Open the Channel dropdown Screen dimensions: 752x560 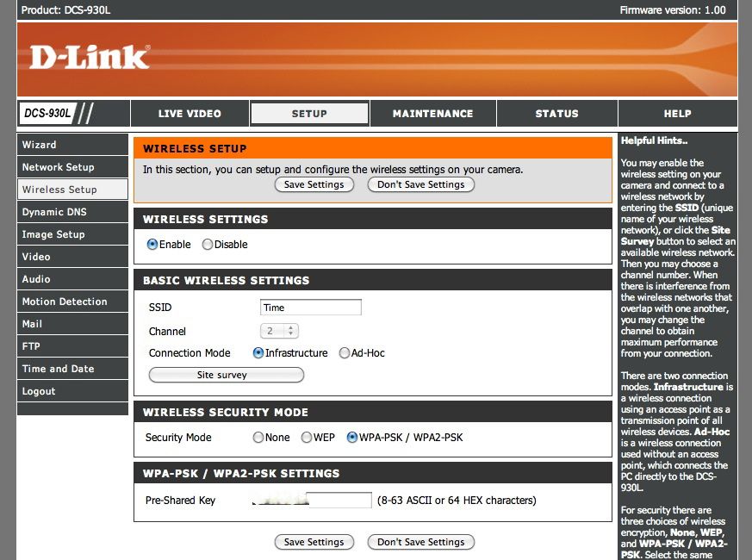click(x=280, y=331)
